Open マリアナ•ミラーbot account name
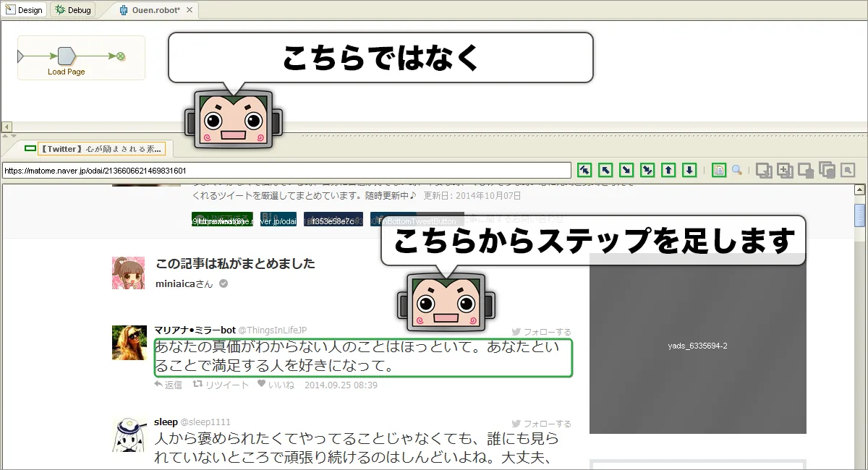The width and height of the screenshot is (868, 470). pyautogui.click(x=195, y=330)
